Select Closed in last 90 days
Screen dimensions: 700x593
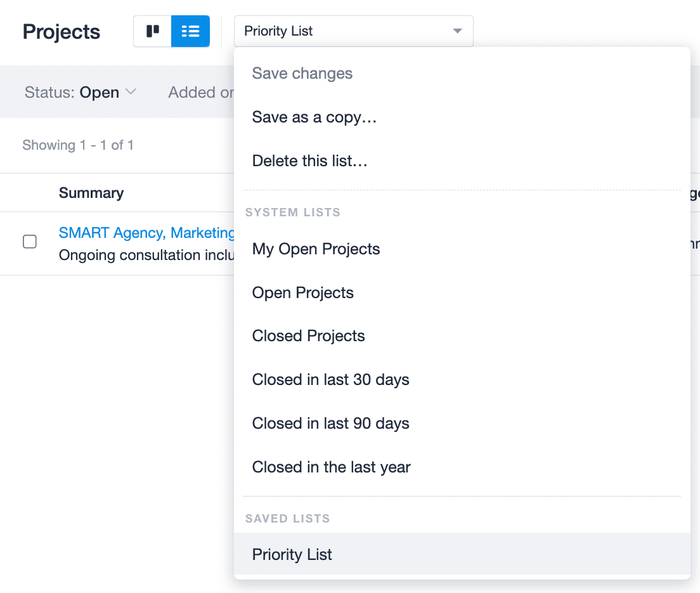click(x=330, y=423)
